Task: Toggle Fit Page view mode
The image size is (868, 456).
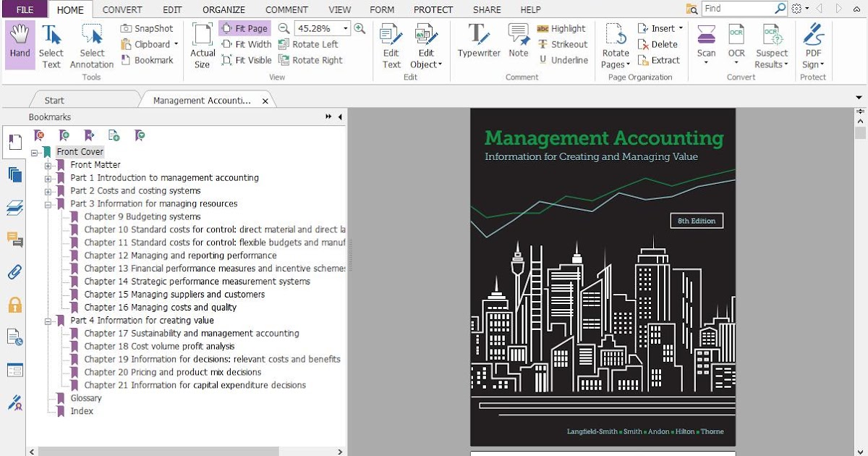Action: pyautogui.click(x=244, y=28)
